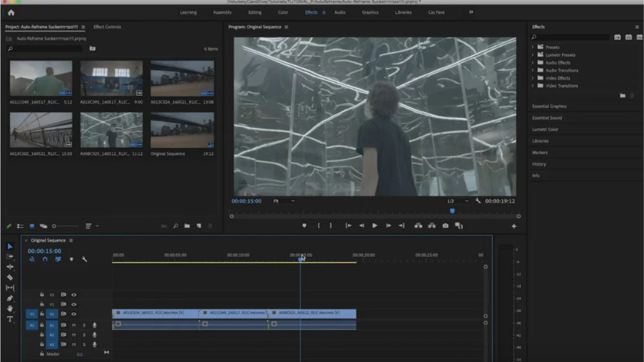
Task: Switch to the Color workspace tab
Action: (x=283, y=13)
